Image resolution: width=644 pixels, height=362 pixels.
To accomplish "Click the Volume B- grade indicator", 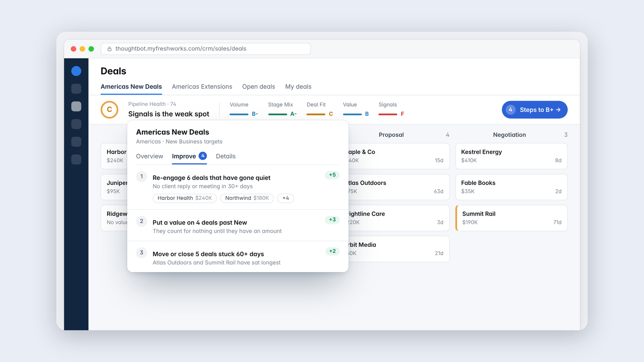I will tap(244, 109).
